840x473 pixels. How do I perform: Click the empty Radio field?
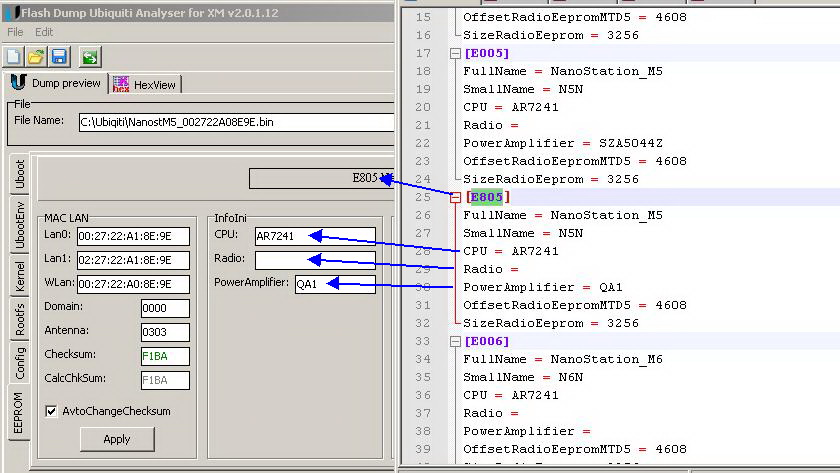click(315, 260)
